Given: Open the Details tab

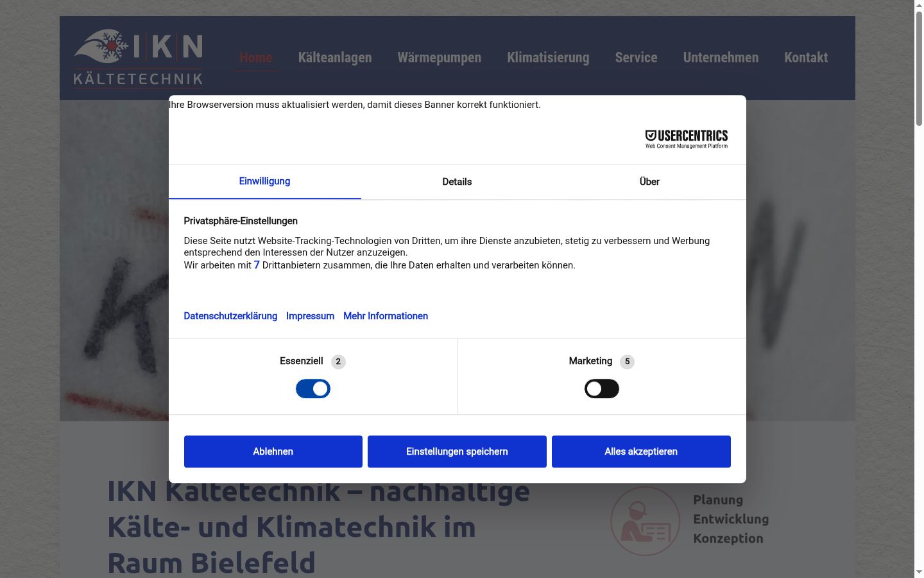Looking at the screenshot, I should coord(457,182).
